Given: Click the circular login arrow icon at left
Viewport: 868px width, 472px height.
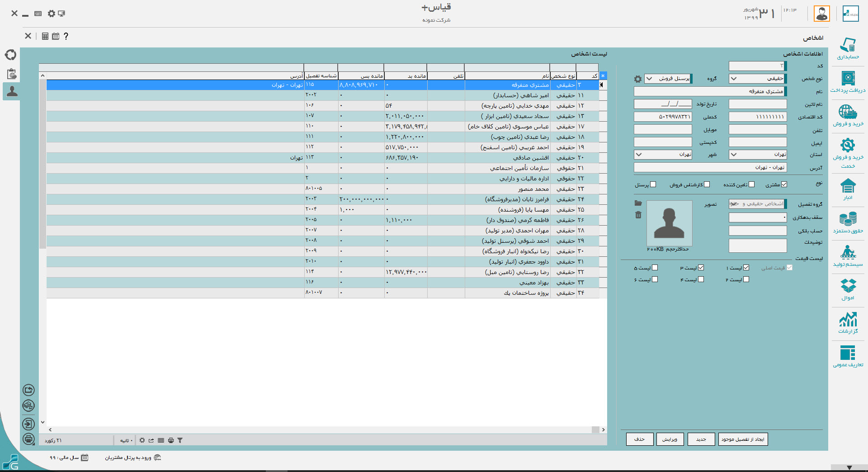Looking at the screenshot, I should [x=28, y=424].
